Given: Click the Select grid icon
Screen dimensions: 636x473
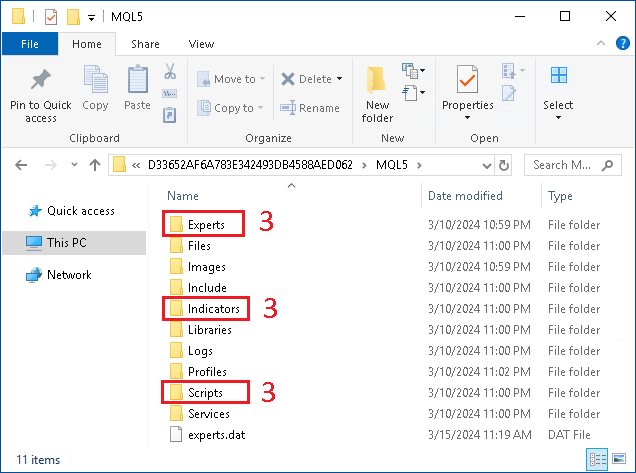Looking at the screenshot, I should click(559, 75).
